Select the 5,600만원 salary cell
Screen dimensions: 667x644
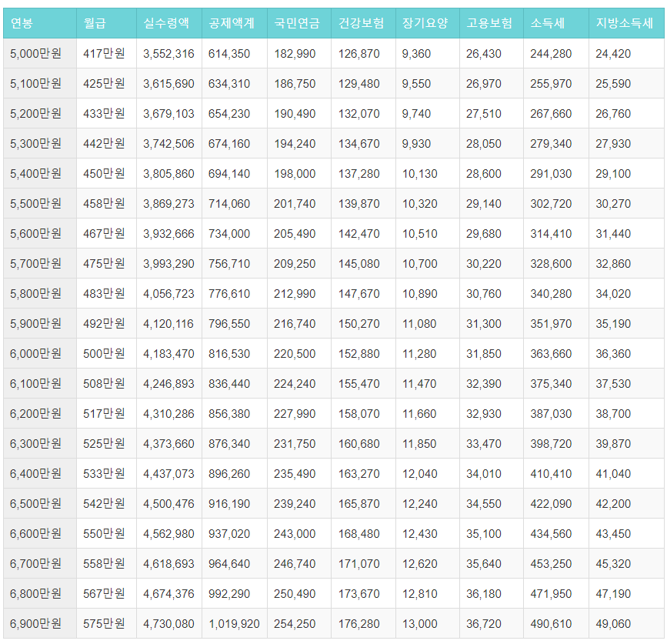tap(40, 234)
